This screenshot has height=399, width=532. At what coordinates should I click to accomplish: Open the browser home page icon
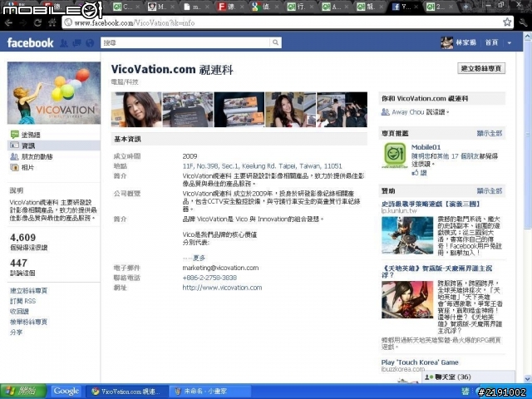click(x=52, y=22)
